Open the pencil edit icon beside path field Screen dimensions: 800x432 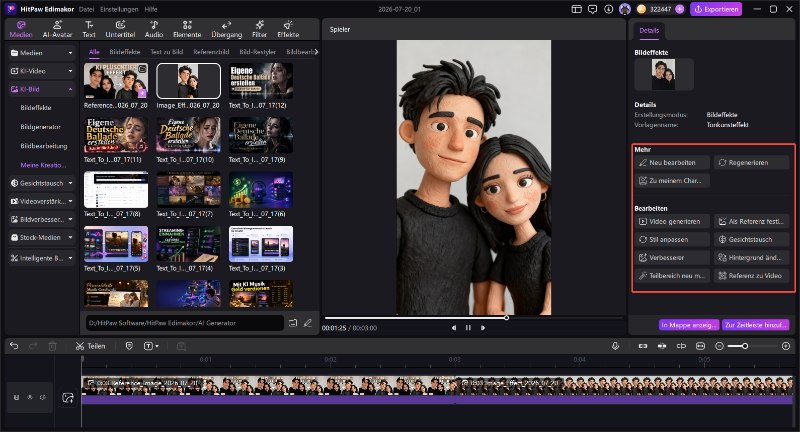coord(308,323)
